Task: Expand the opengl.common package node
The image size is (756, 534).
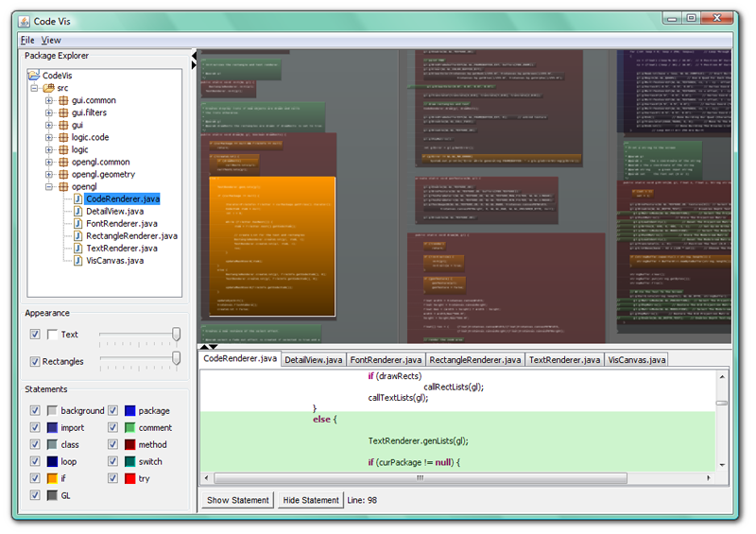Action: click(x=49, y=162)
